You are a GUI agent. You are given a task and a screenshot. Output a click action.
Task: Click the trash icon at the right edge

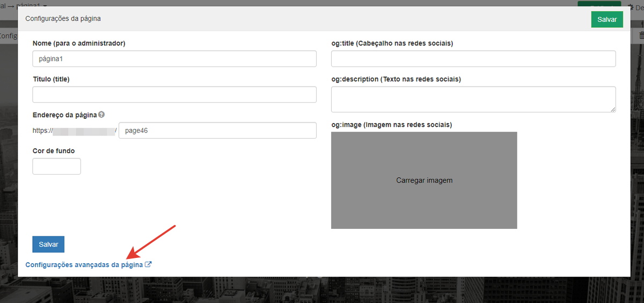[x=641, y=35]
